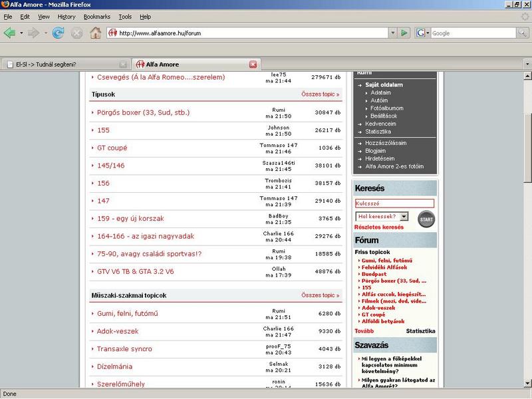Open the Blogjaim sidebar link
This screenshot has width=532, height=399.
pos(375,151)
